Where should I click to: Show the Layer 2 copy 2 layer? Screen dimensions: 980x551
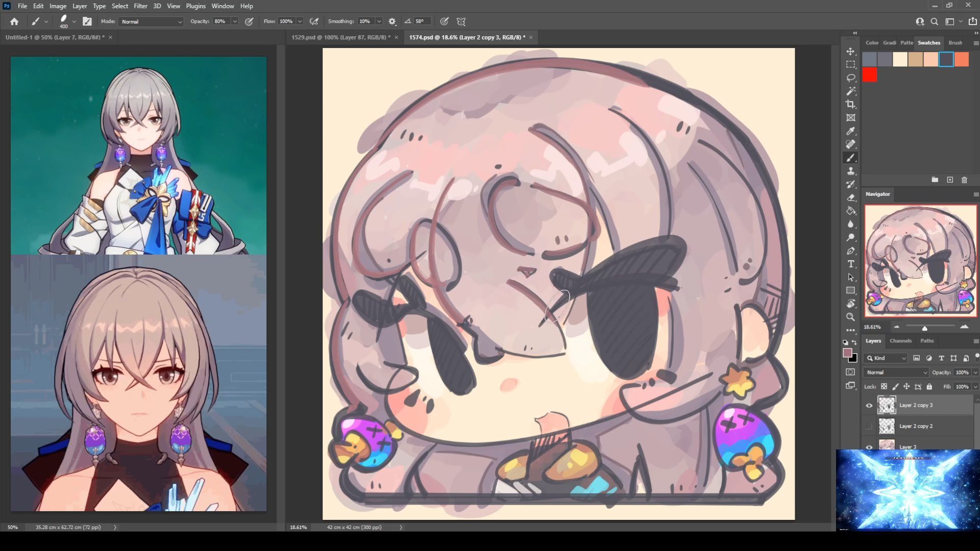[x=869, y=427]
